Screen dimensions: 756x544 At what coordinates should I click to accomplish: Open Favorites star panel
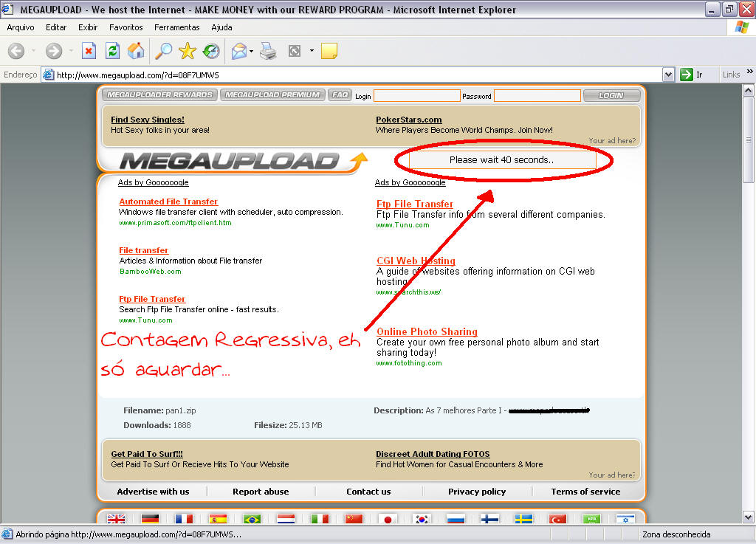[x=187, y=51]
